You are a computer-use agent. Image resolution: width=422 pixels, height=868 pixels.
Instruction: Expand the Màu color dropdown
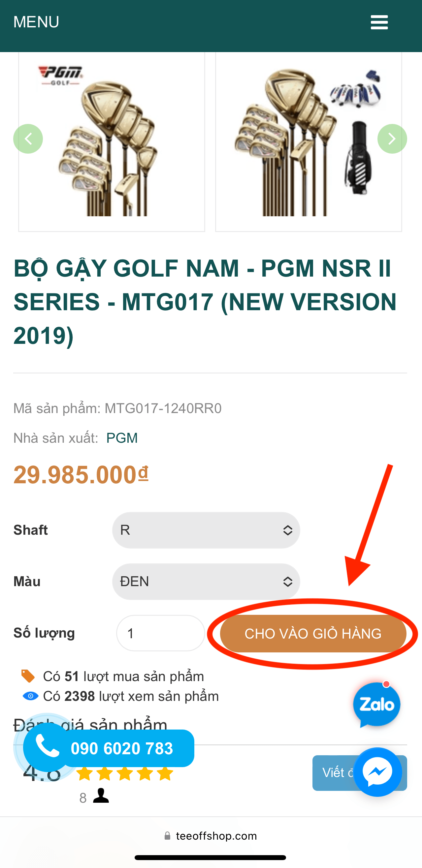coord(206,582)
